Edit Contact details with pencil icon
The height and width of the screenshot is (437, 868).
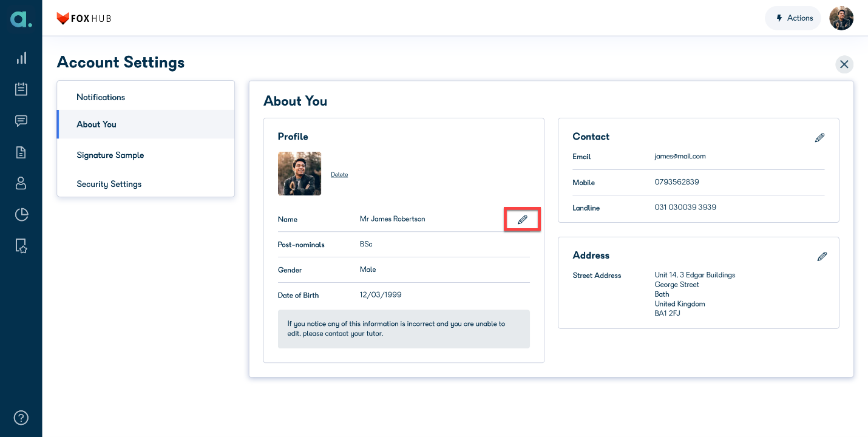[819, 138]
